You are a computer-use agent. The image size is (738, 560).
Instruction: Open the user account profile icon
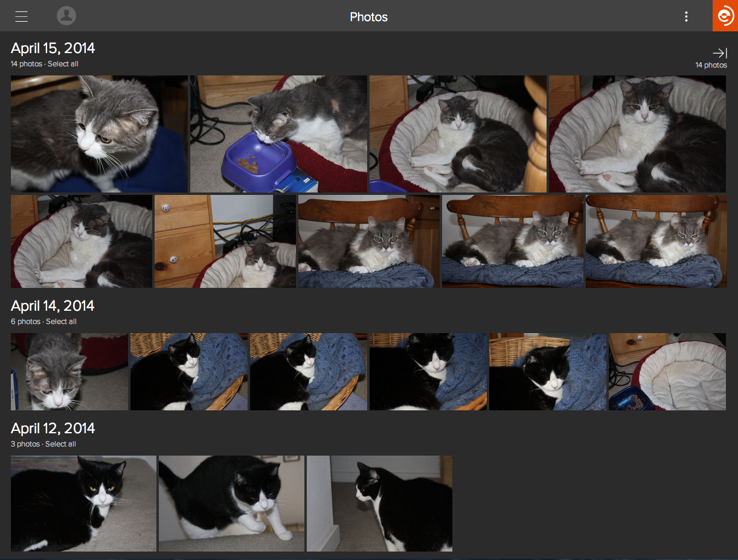coord(66,16)
